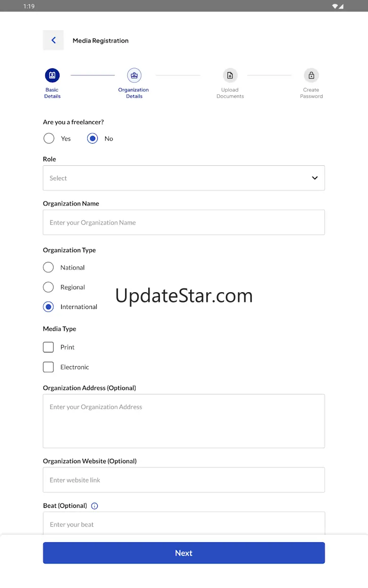Tap the Upload Documents step icon

(x=230, y=75)
